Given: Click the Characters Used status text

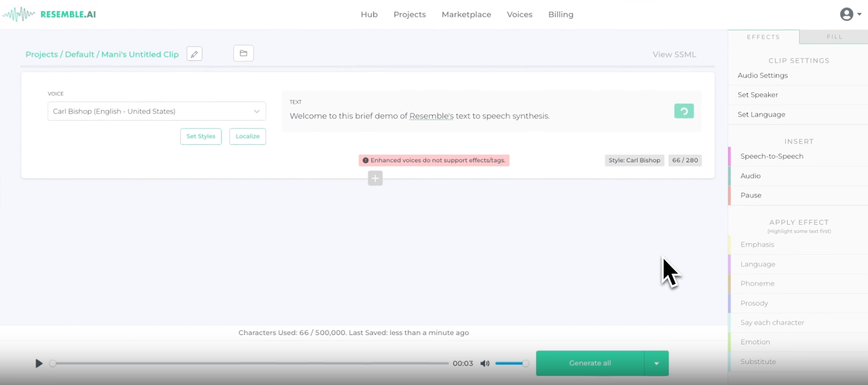Looking at the screenshot, I should [354, 333].
